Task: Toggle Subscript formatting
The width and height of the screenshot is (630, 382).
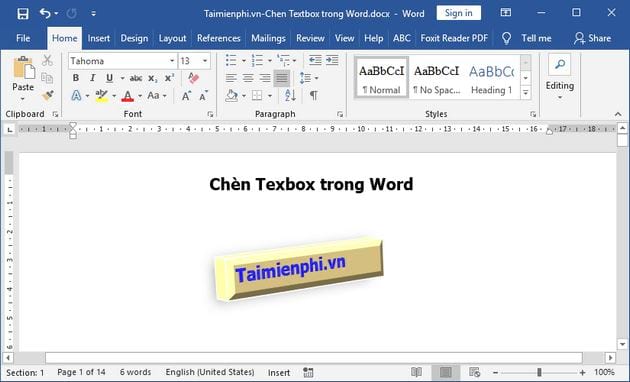Action: (153, 78)
